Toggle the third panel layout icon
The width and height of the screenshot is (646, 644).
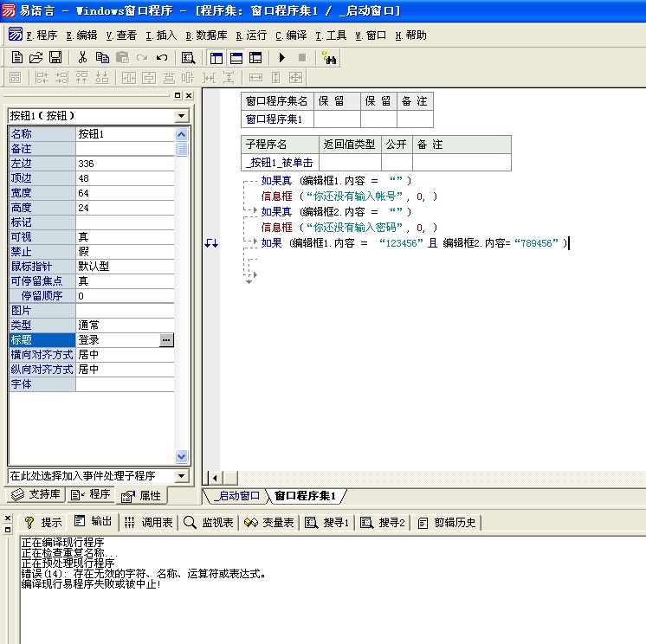(x=255, y=58)
